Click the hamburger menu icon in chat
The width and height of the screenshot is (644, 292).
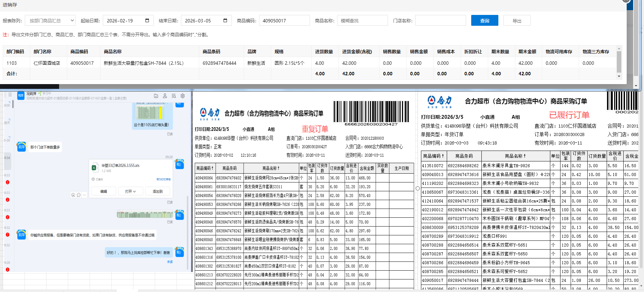click(10, 95)
